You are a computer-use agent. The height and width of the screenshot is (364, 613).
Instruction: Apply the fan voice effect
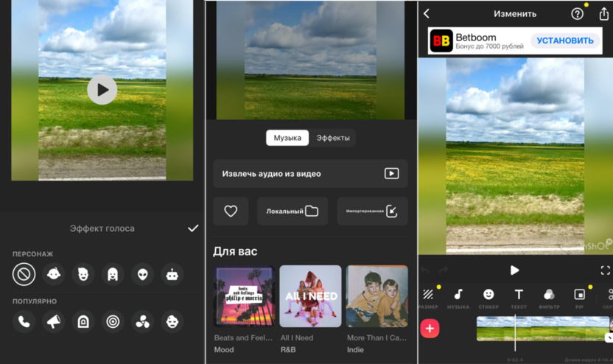(x=142, y=322)
